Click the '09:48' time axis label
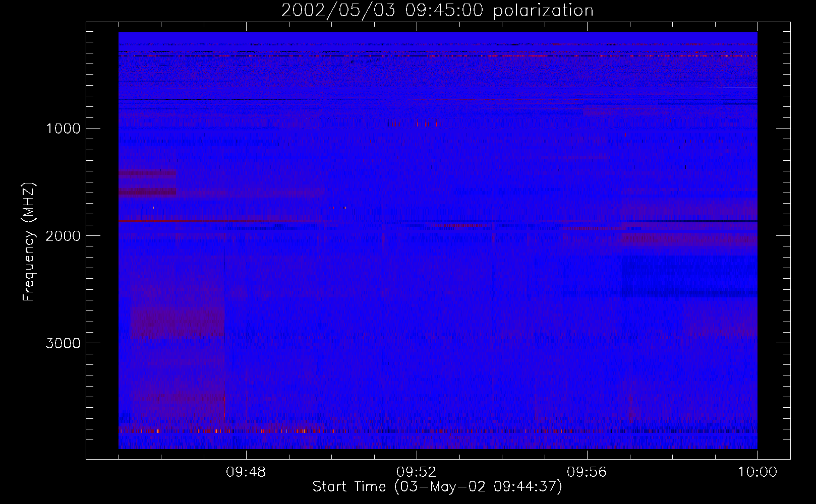The height and width of the screenshot is (504, 816). tap(246, 472)
